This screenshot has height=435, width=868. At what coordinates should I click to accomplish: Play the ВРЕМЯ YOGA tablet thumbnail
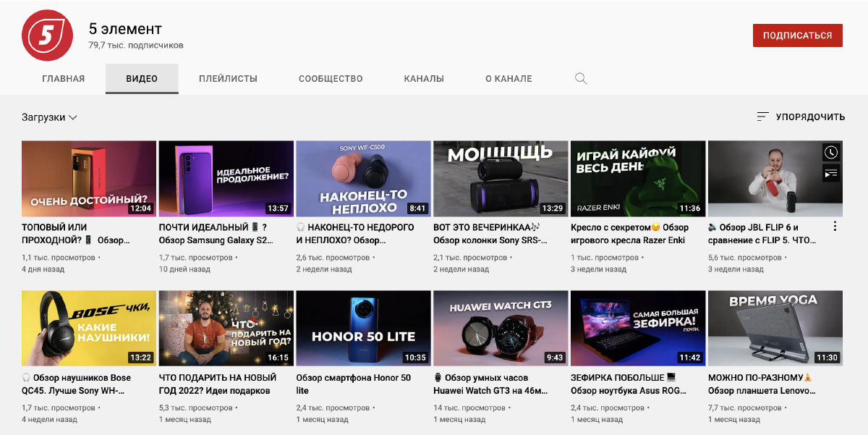[775, 329]
